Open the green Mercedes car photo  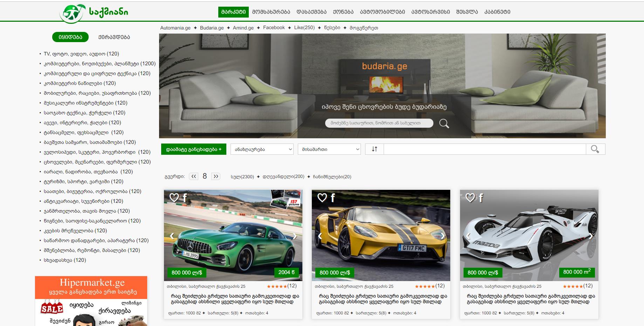[x=233, y=235]
